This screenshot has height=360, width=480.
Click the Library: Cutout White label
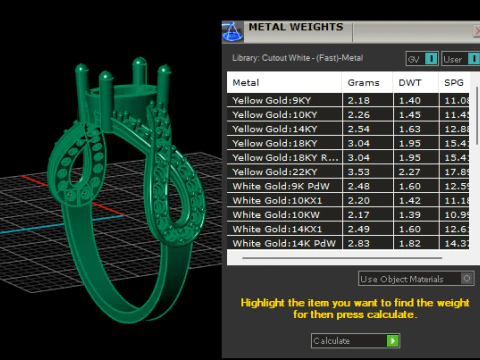pyautogui.click(x=297, y=58)
